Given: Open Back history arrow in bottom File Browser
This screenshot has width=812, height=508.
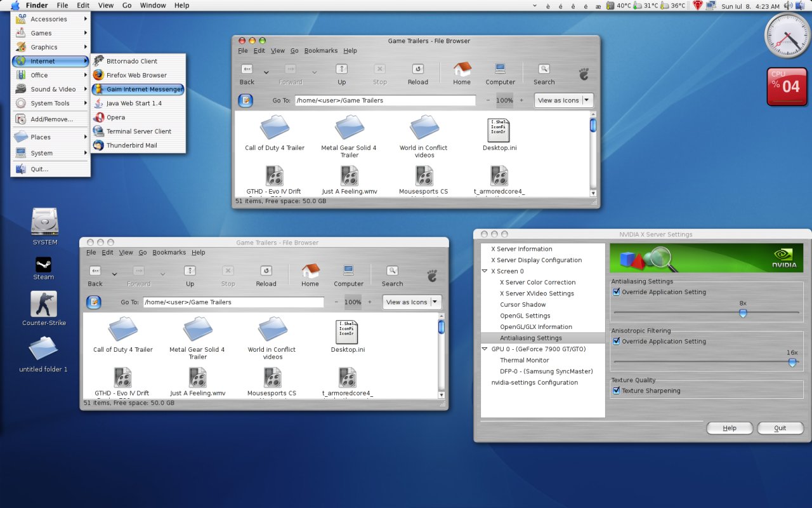Looking at the screenshot, I should [x=115, y=274].
